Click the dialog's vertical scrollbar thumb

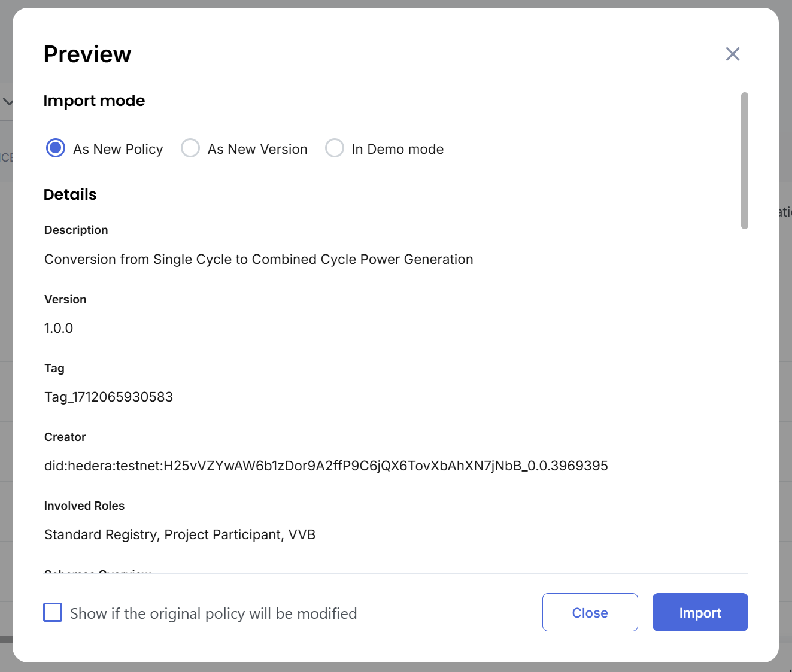tap(744, 160)
